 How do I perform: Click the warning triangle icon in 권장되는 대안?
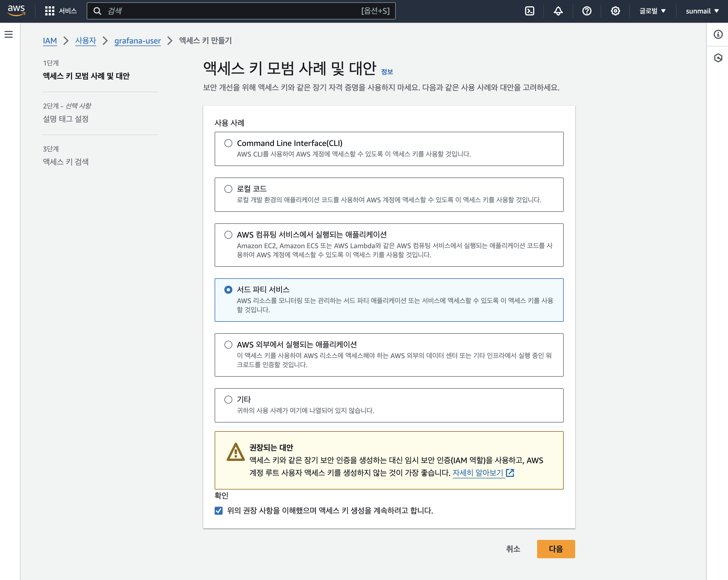pyautogui.click(x=236, y=452)
